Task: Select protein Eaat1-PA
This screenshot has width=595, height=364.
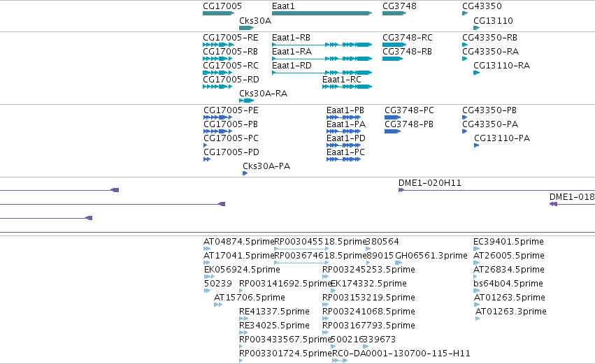Action: click(343, 131)
